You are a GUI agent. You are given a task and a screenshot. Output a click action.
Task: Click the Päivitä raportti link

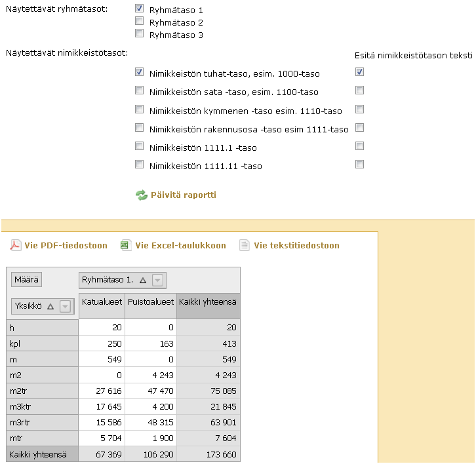tap(184, 195)
